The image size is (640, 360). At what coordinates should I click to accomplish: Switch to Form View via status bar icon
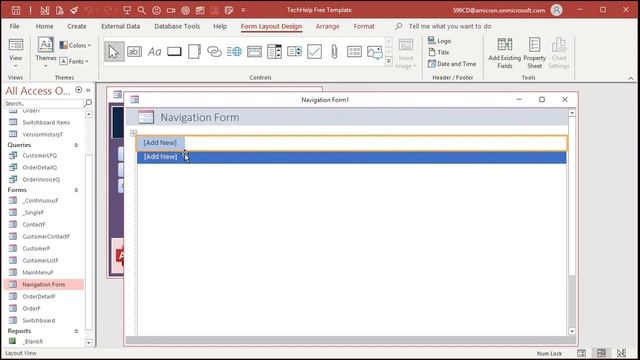tap(582, 353)
